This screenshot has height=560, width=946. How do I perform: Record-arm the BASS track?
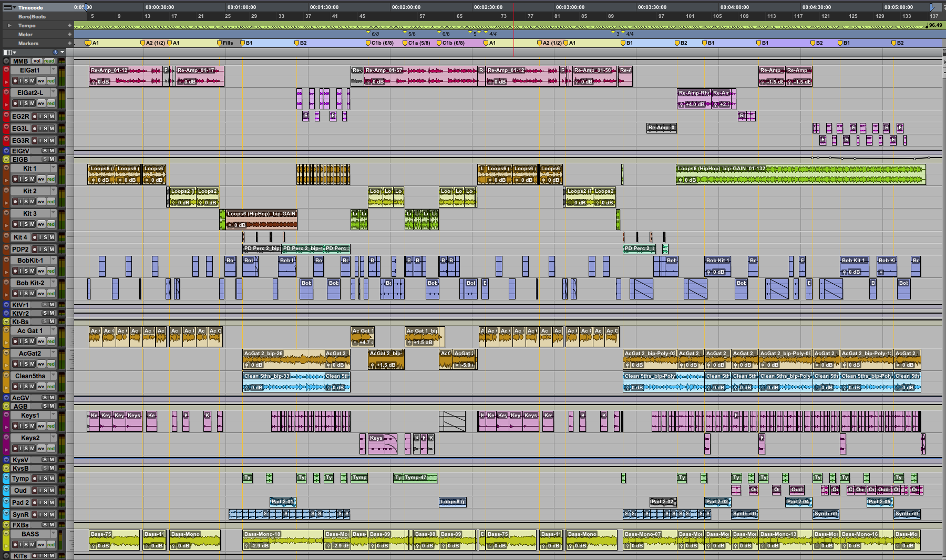pyautogui.click(x=15, y=545)
